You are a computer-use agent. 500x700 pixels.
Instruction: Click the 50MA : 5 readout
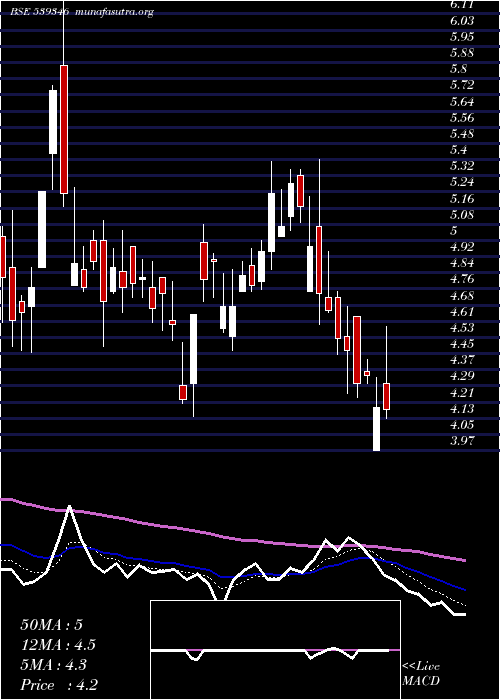click(51, 625)
